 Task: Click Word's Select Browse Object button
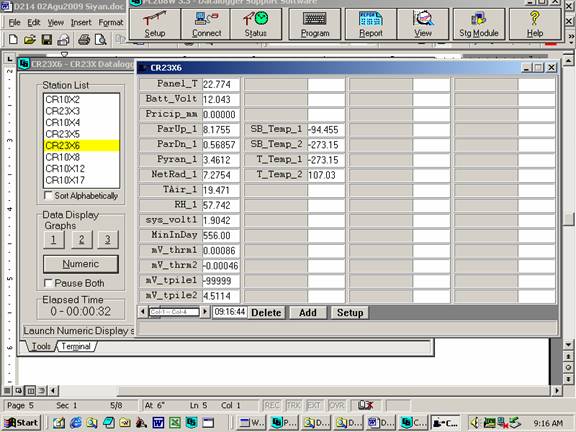(x=568, y=367)
